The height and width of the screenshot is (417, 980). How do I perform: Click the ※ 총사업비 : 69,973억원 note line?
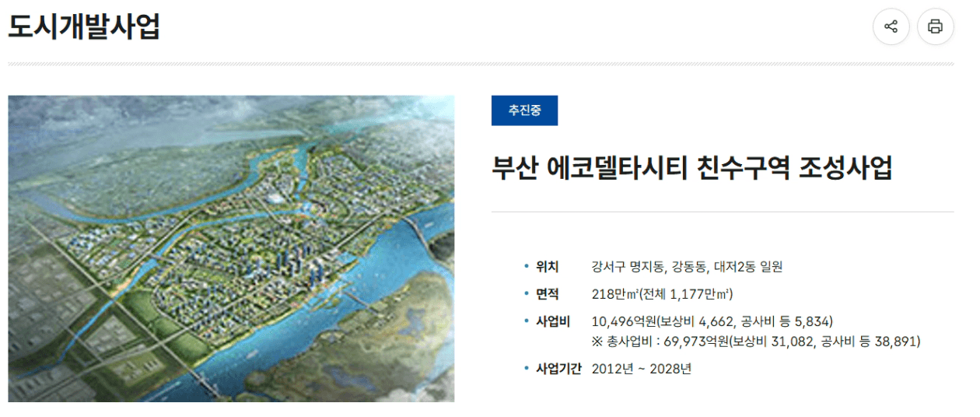(x=756, y=342)
